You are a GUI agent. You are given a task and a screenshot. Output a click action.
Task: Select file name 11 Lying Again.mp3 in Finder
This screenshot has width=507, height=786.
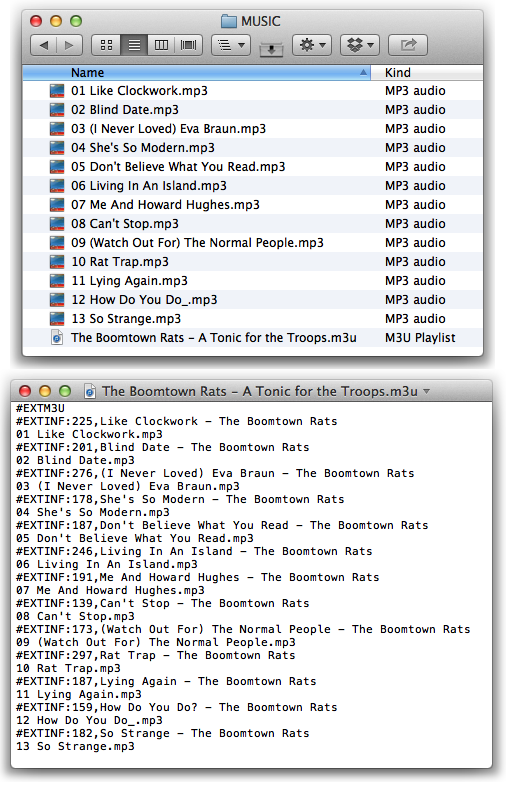129,281
